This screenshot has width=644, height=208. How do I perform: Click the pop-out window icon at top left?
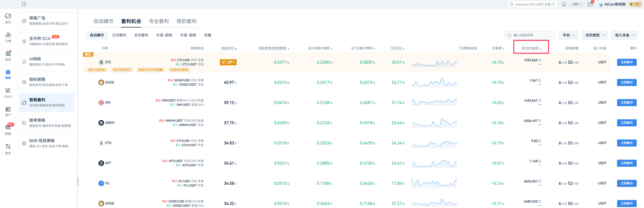(24, 4)
